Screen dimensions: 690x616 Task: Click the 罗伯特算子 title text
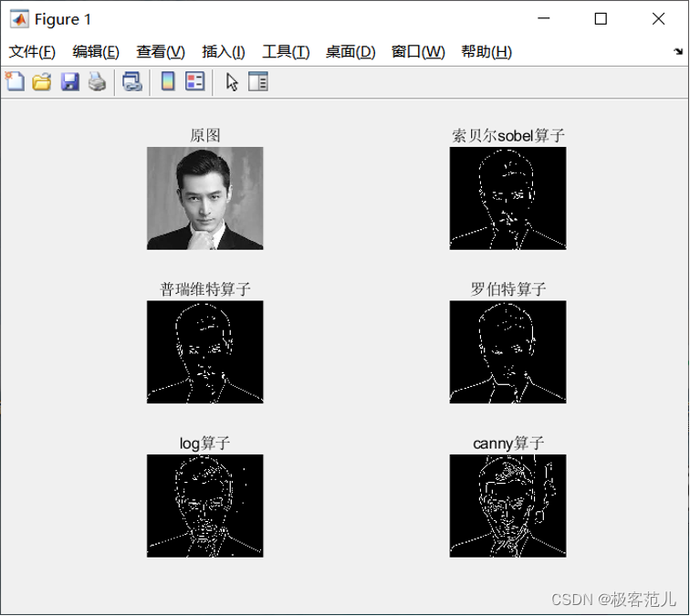[508, 289]
